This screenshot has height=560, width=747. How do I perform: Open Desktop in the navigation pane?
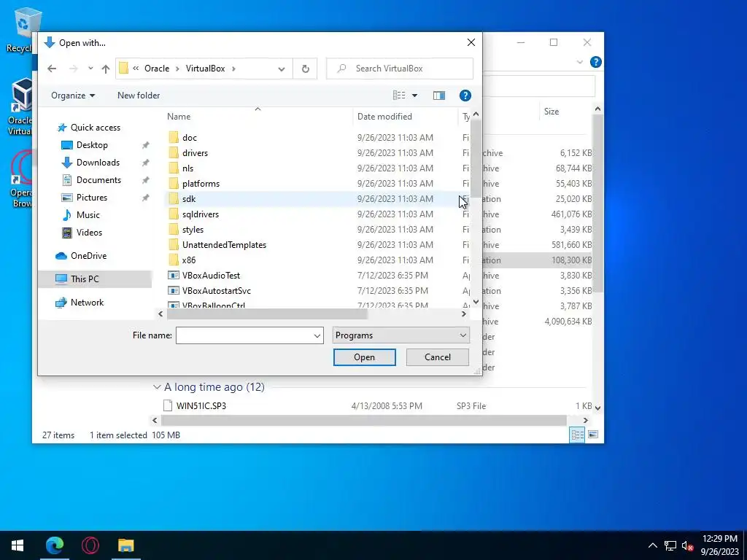(x=92, y=145)
